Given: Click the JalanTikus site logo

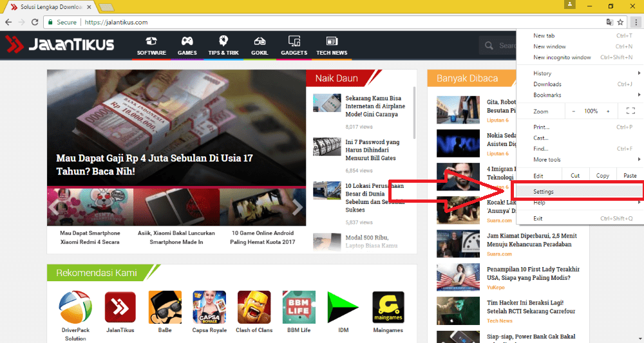Looking at the screenshot, I should click(x=59, y=44).
